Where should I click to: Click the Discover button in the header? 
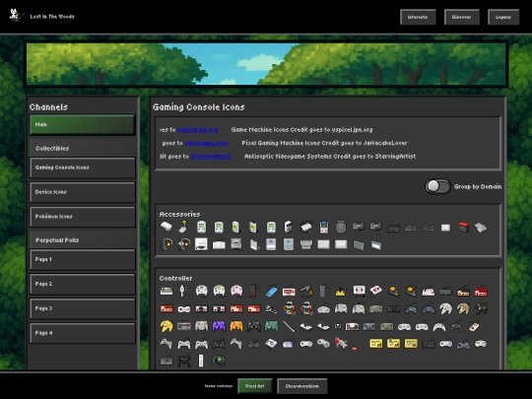tap(461, 17)
